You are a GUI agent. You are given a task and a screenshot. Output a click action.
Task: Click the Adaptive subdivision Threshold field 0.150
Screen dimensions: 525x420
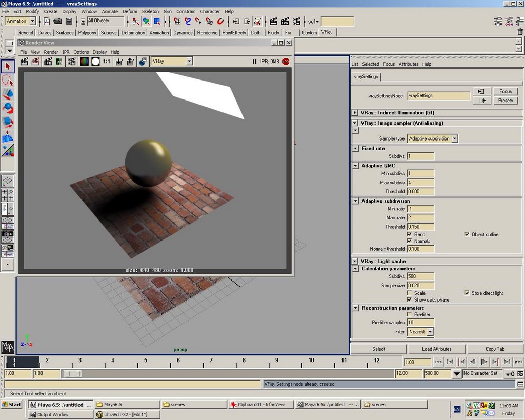point(420,227)
